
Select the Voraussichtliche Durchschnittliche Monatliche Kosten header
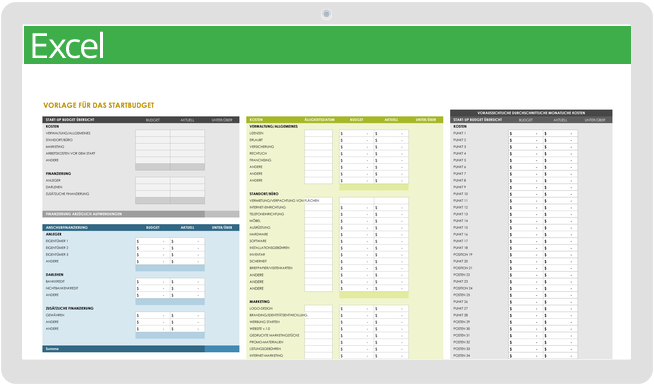point(531,113)
